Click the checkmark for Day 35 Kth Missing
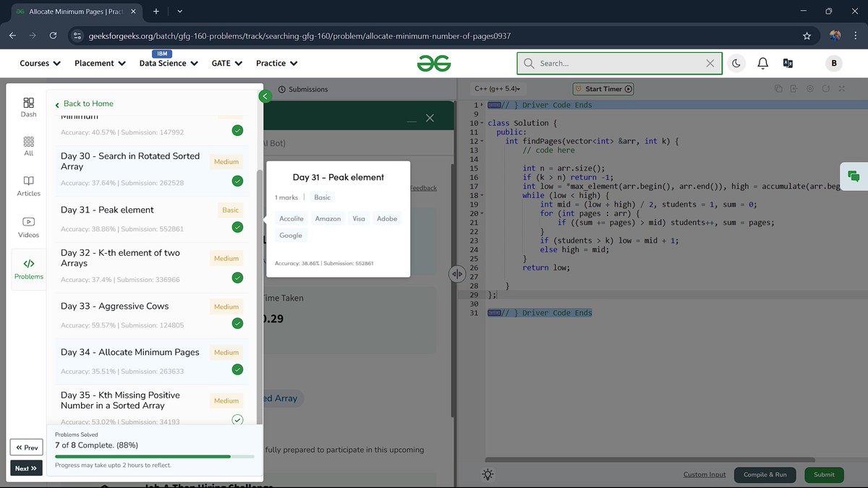The height and width of the screenshot is (488, 868). pos(237,420)
